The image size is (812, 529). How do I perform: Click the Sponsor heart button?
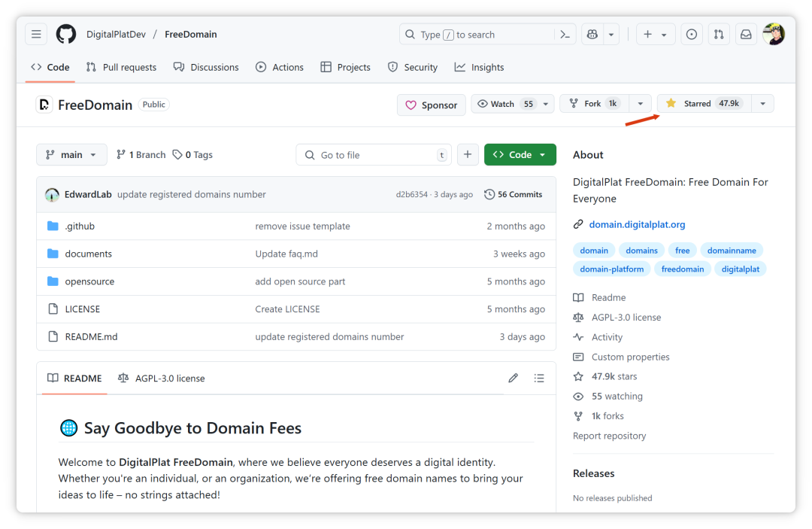432,105
